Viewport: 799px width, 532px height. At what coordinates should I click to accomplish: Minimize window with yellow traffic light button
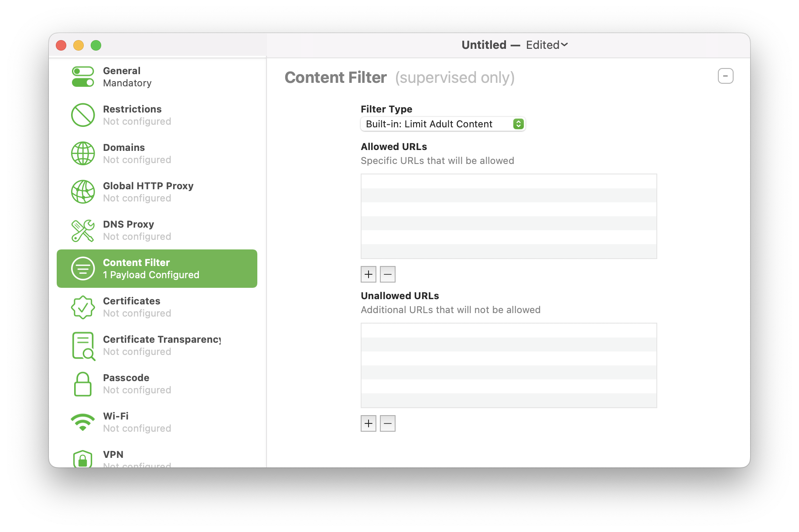[79, 45]
